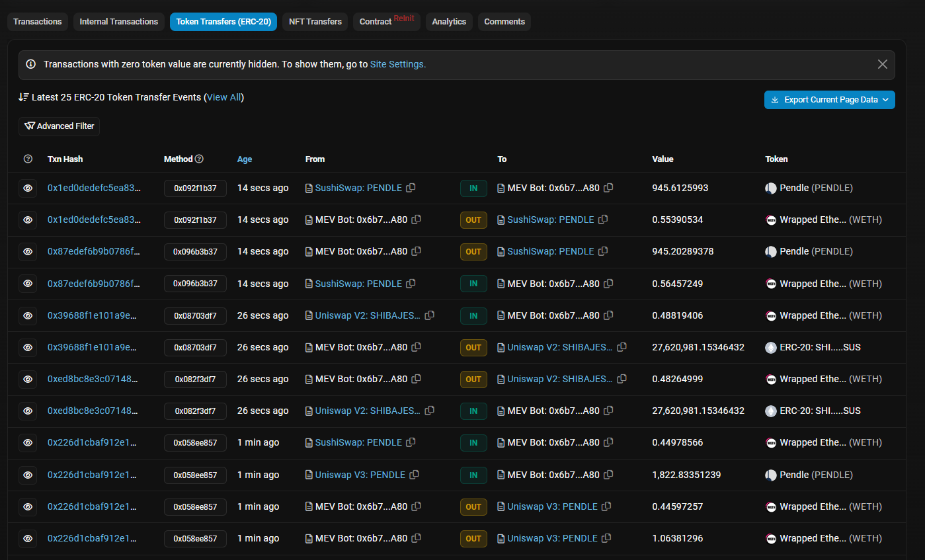Copy the Uniswap V2 To address in the 0.48264999 row
The width and height of the screenshot is (925, 560).
[622, 379]
